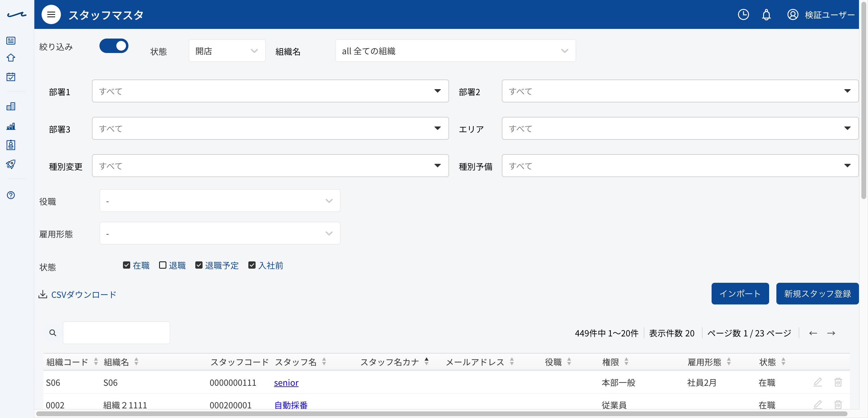Sort by 役職 column header arrows
The width and height of the screenshot is (868, 418).
(x=569, y=361)
